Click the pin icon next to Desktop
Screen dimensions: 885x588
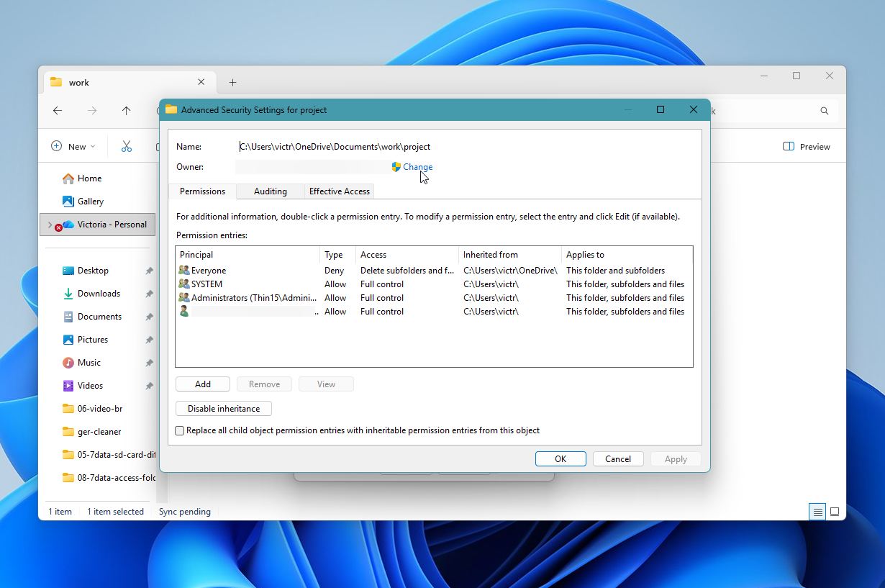coord(149,271)
